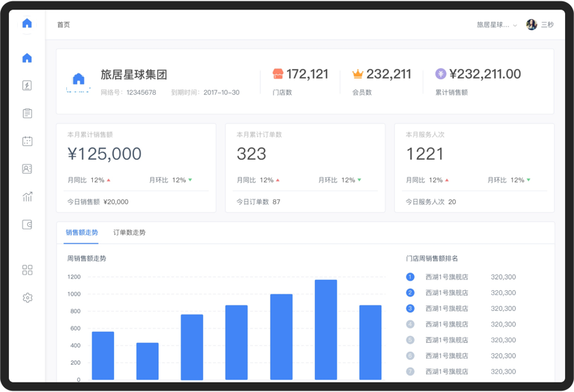Click the 累计销售额 label
This screenshot has height=392, width=574.
(x=452, y=93)
